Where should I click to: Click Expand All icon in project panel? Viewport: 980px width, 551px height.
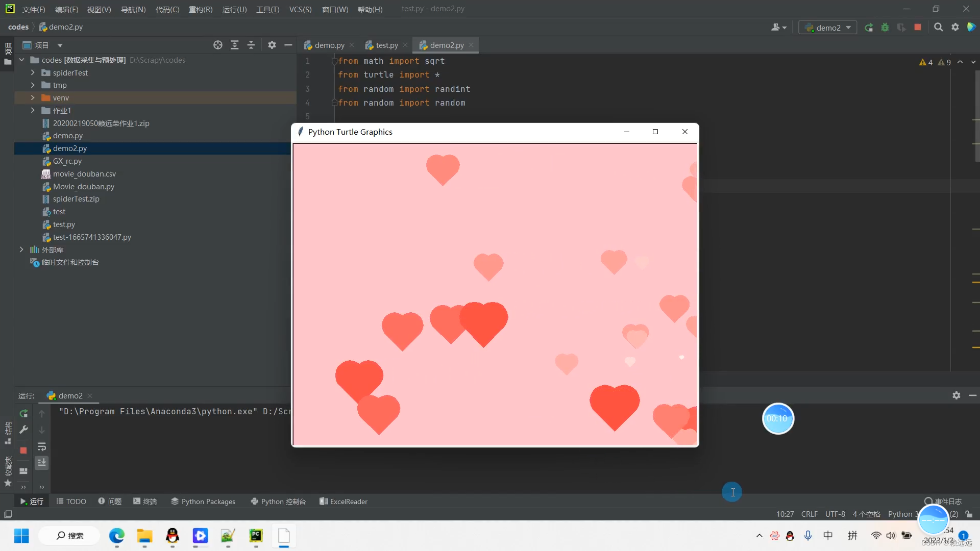tap(235, 45)
